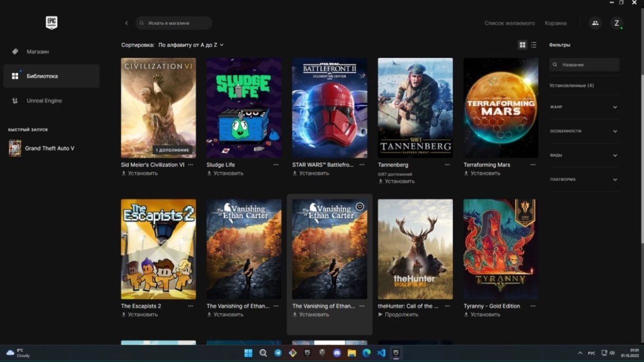Click the Tyranny cover art
This screenshot has width=644, height=362.
pyautogui.click(x=501, y=249)
